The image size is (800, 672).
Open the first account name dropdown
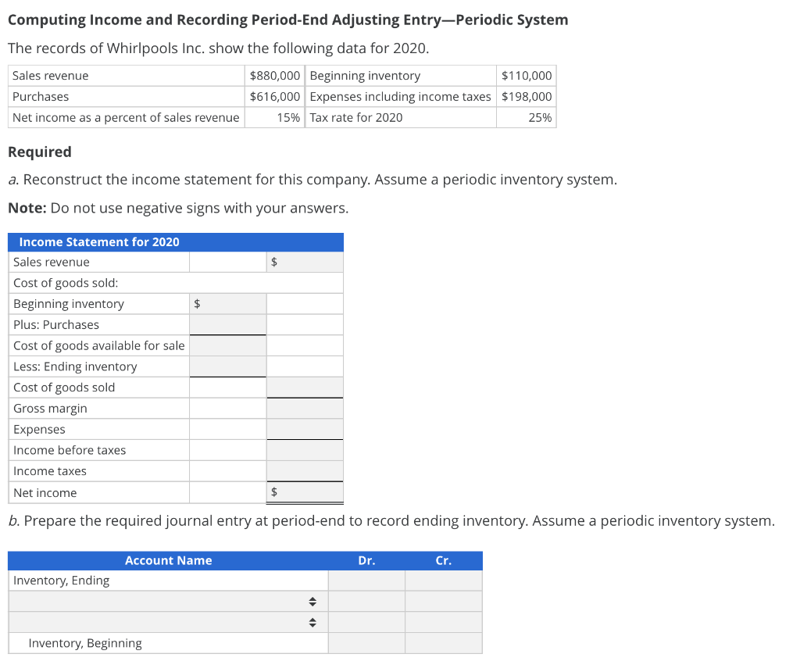(x=312, y=601)
